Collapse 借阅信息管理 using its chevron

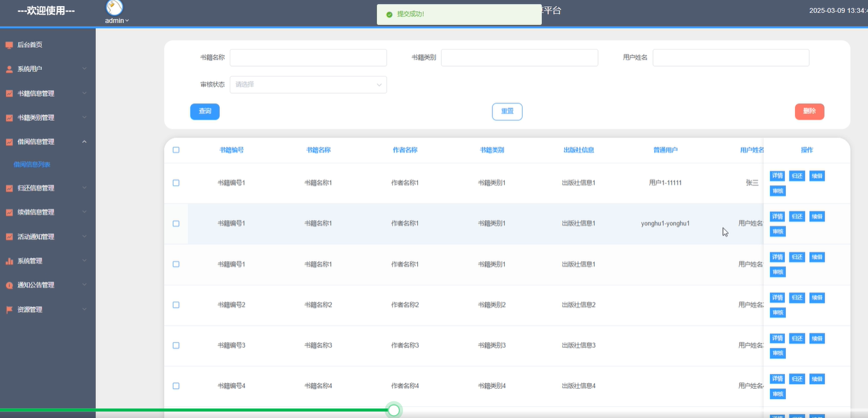tap(85, 142)
